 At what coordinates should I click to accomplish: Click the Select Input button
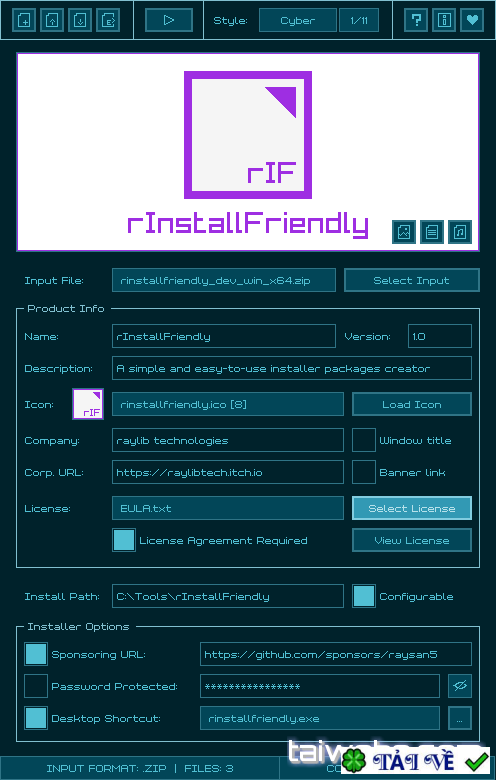pos(412,280)
